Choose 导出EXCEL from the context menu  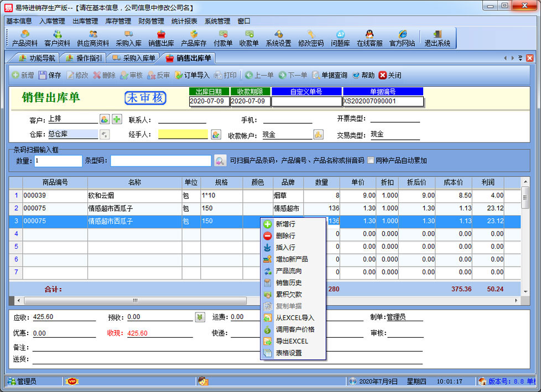(292, 341)
